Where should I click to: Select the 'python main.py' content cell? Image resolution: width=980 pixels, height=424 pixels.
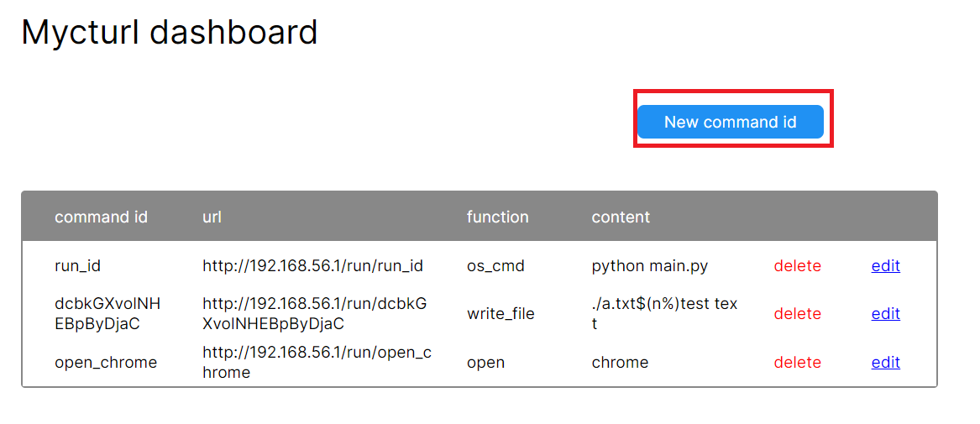[x=649, y=265]
